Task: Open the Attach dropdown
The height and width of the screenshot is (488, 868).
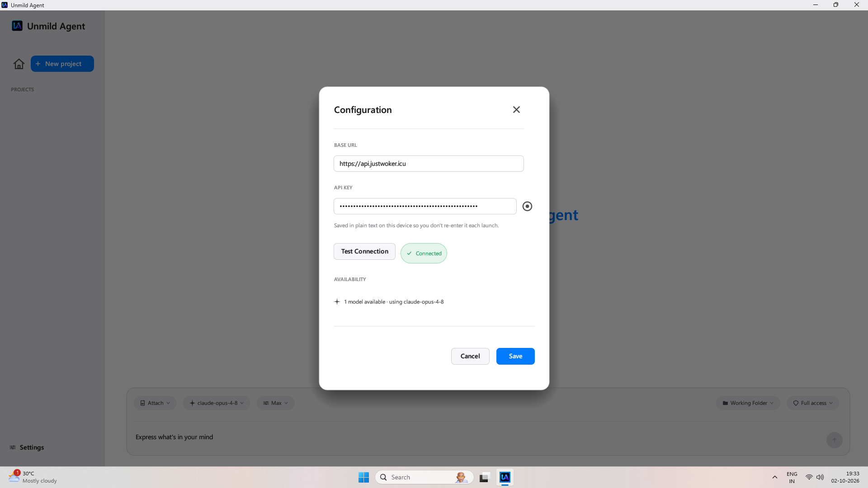Action: (155, 403)
